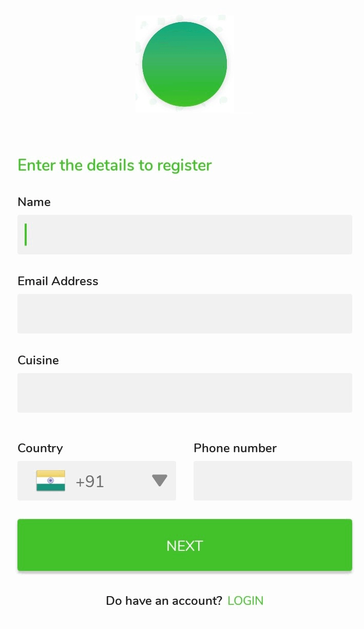
Task: Click the Name input field
Action: point(184,234)
